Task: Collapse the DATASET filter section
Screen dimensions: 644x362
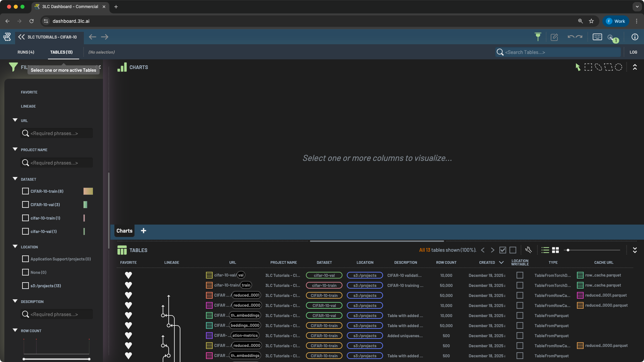Action: [15, 179]
